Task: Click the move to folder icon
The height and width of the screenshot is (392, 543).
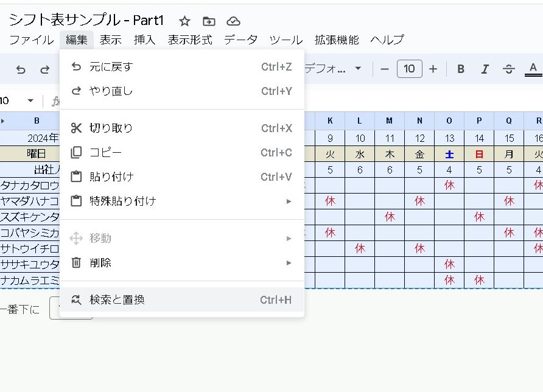Action: [x=209, y=21]
